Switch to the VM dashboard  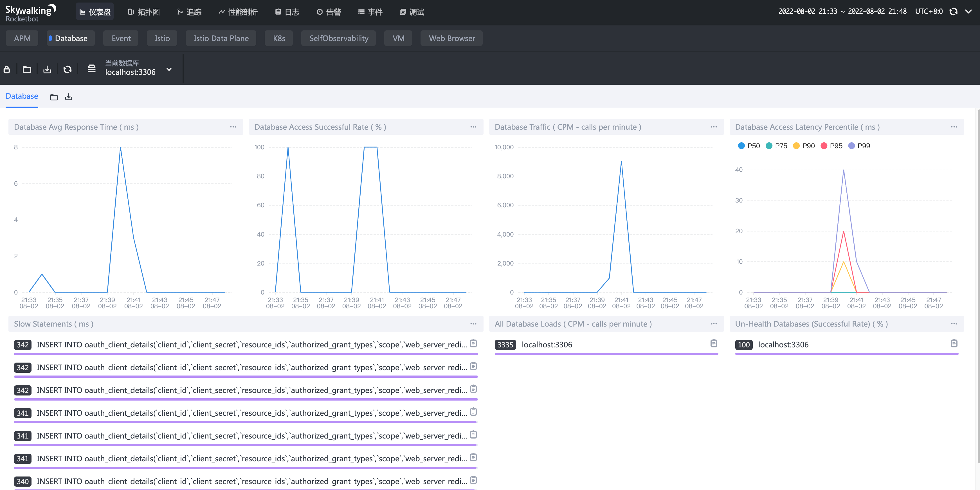pos(398,38)
